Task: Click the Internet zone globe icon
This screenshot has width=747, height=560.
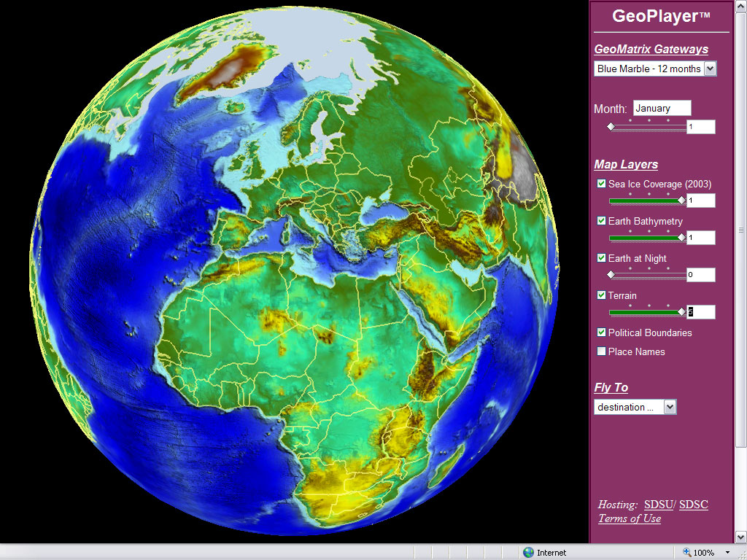Action: point(528,553)
